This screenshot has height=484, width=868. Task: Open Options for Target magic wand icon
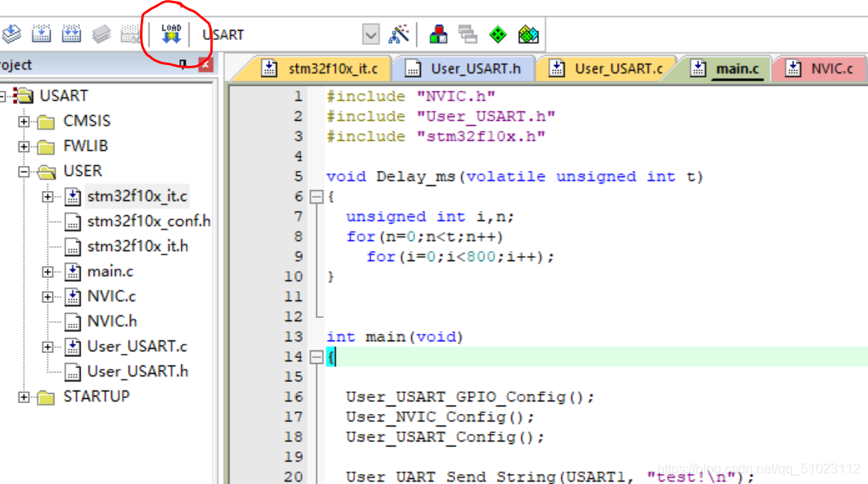tap(399, 34)
